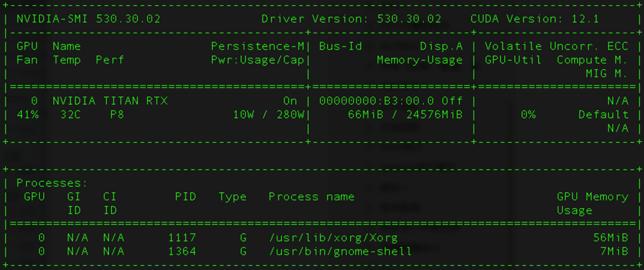Click the "GPU-Util" header text
The width and height of the screenshot is (644, 270).
[x=513, y=60]
